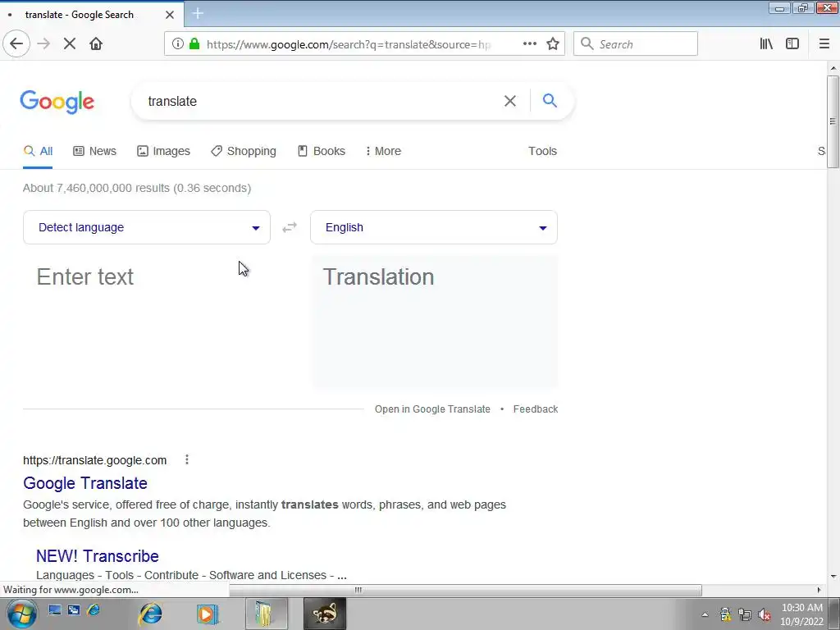The image size is (840, 630).
Task: Switch to the All results tab
Action: pyautogui.click(x=38, y=151)
